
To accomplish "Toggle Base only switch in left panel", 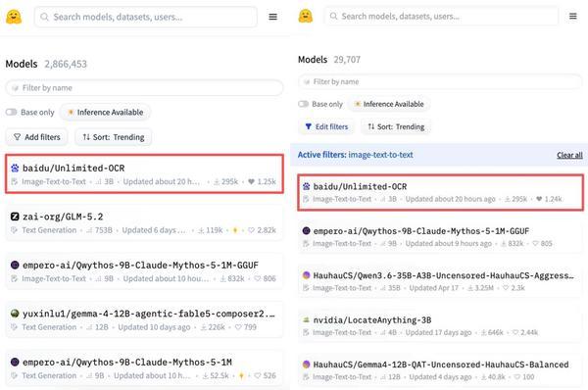I will 11,112.
